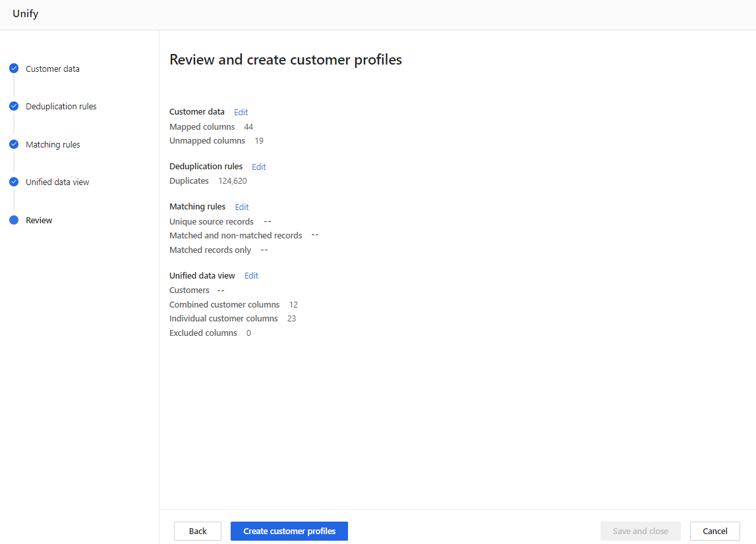Viewport: 756px width, 544px height.
Task: Click the Save and close button
Action: [x=640, y=531]
